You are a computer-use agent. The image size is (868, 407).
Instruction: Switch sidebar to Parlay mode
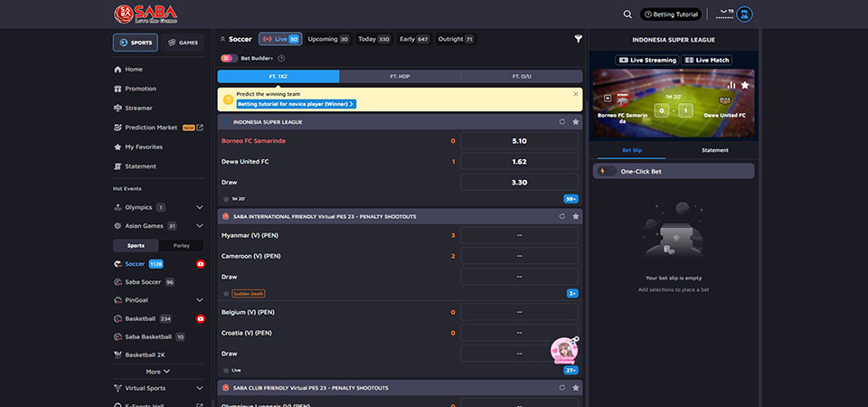(x=181, y=246)
